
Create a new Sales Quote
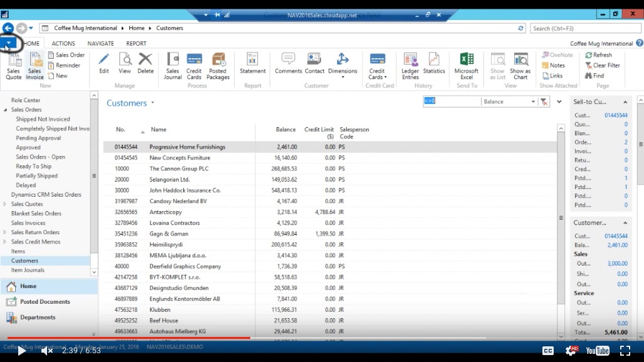[14, 66]
